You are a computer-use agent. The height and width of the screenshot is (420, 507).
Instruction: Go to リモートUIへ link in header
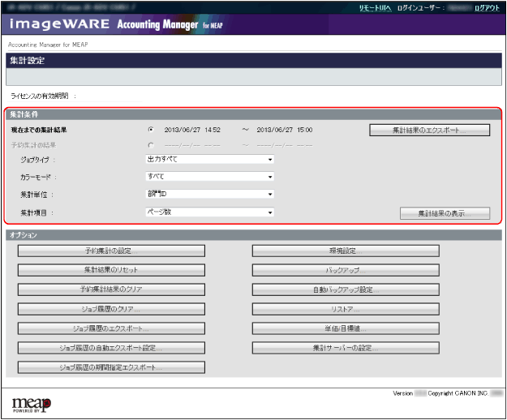tap(375, 6)
